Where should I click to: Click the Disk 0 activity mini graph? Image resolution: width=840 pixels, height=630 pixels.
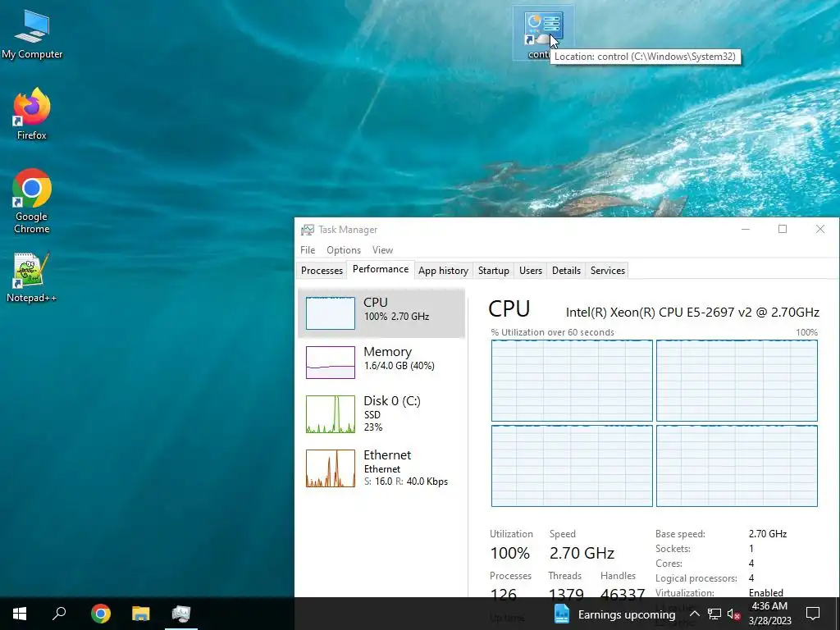click(x=331, y=414)
